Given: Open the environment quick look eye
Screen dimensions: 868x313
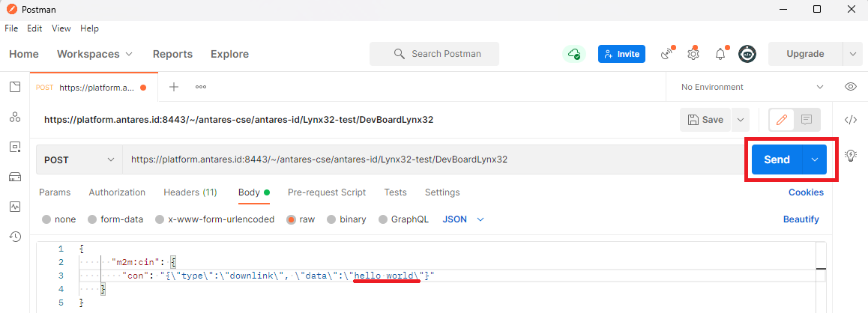Looking at the screenshot, I should tap(850, 87).
